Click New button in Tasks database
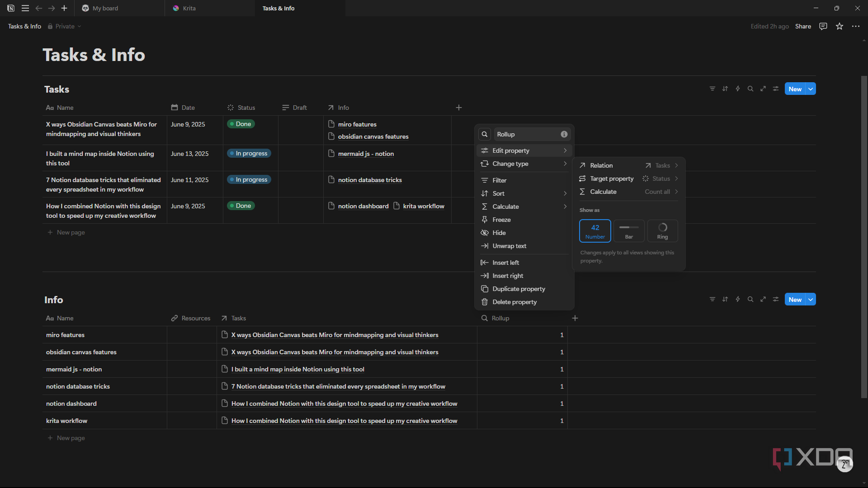The width and height of the screenshot is (868, 488). pos(795,89)
